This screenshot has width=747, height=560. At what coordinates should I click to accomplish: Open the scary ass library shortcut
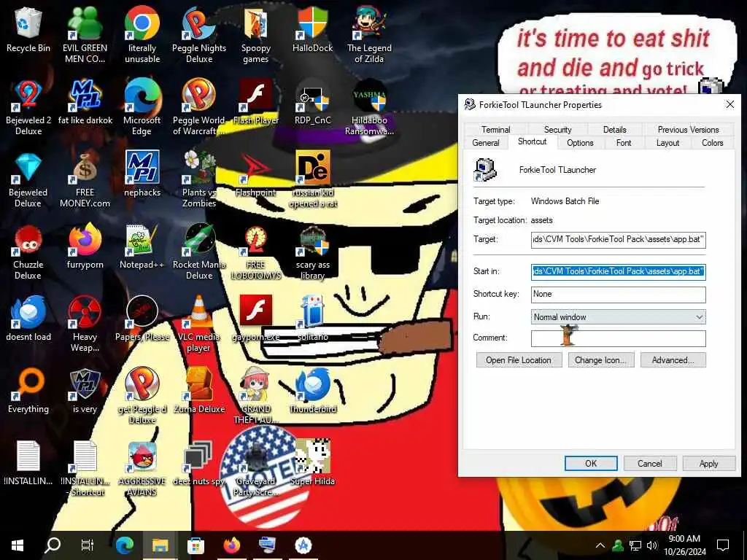point(312,252)
